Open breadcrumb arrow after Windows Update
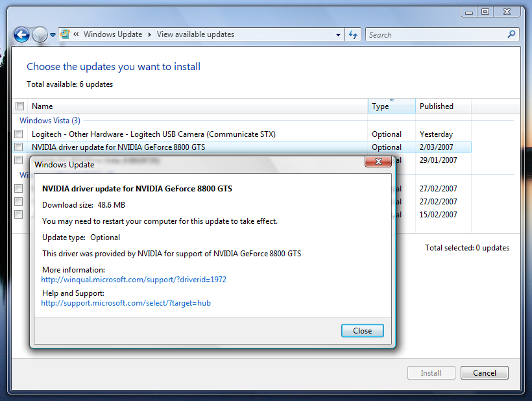This screenshot has height=401, width=532. [x=149, y=34]
